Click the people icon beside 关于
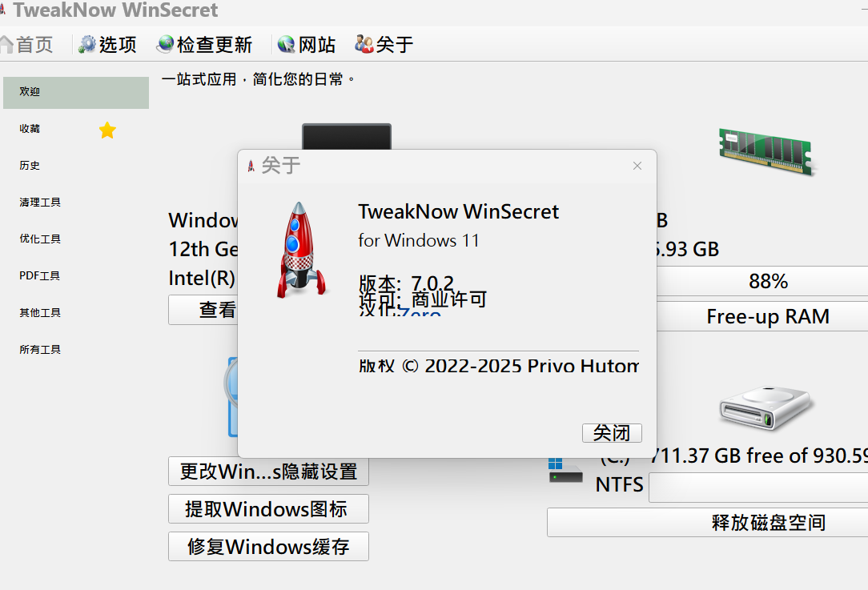The image size is (868, 590). [x=364, y=44]
